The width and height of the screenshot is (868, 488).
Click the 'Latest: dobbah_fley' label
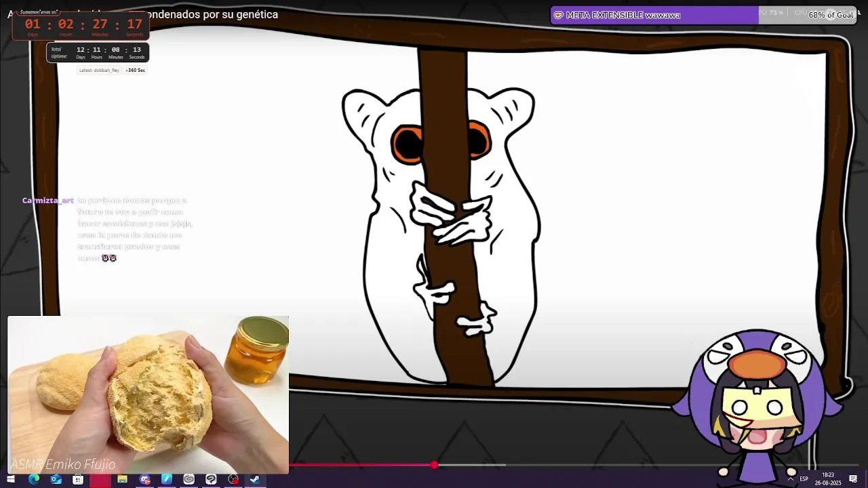click(99, 70)
